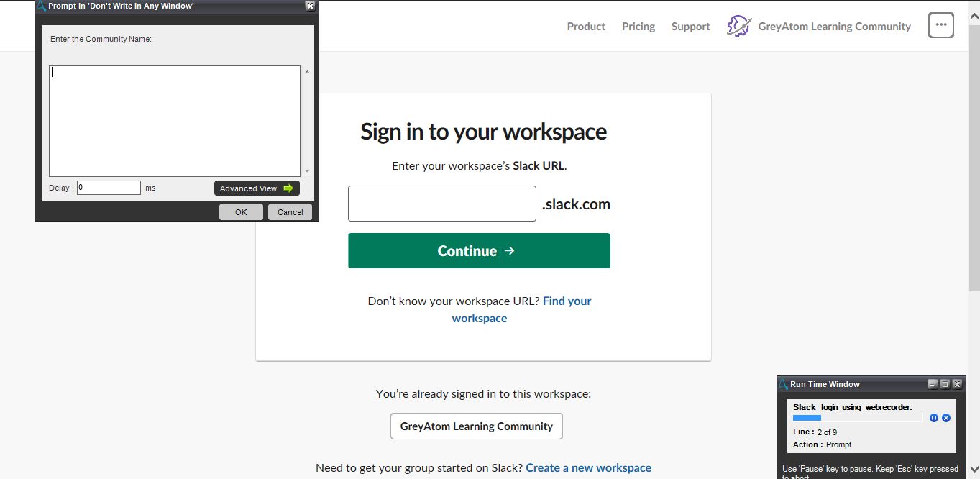
Task: Stop the running task with the X icon
Action: coord(946,418)
